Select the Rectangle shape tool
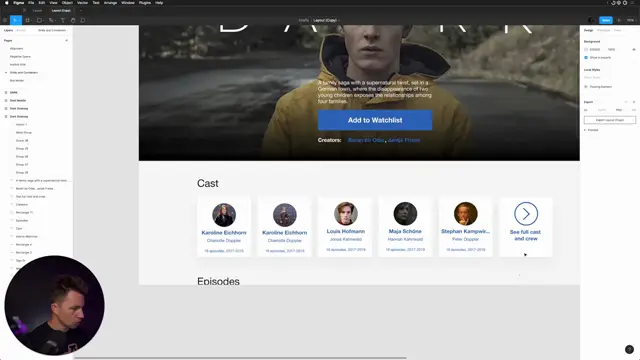640x360 pixels. coord(39,20)
